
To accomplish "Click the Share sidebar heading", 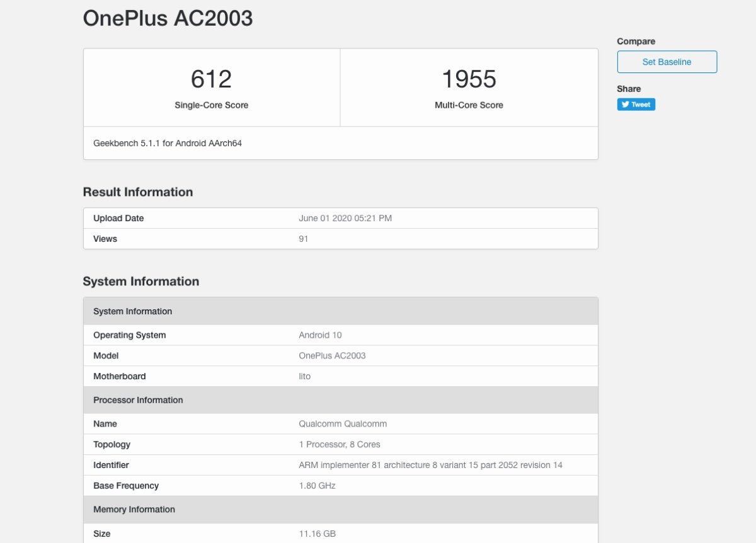I will click(629, 89).
